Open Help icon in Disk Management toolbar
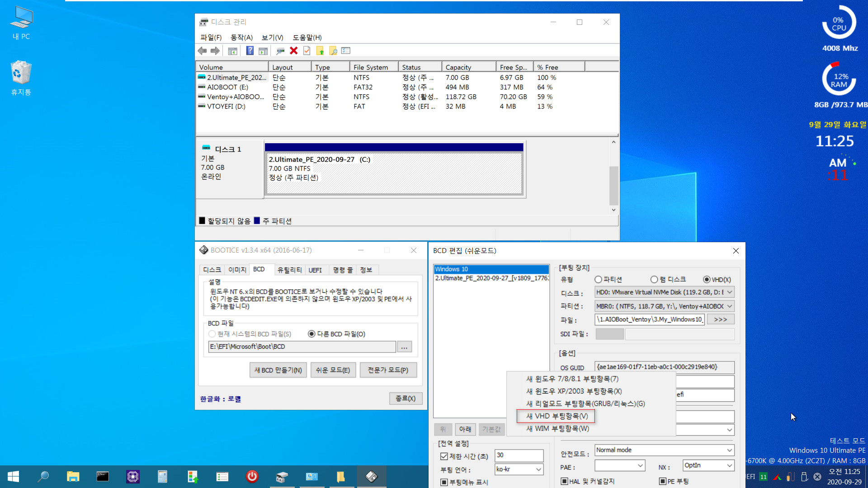Viewport: 868px width, 488px height. click(x=250, y=51)
